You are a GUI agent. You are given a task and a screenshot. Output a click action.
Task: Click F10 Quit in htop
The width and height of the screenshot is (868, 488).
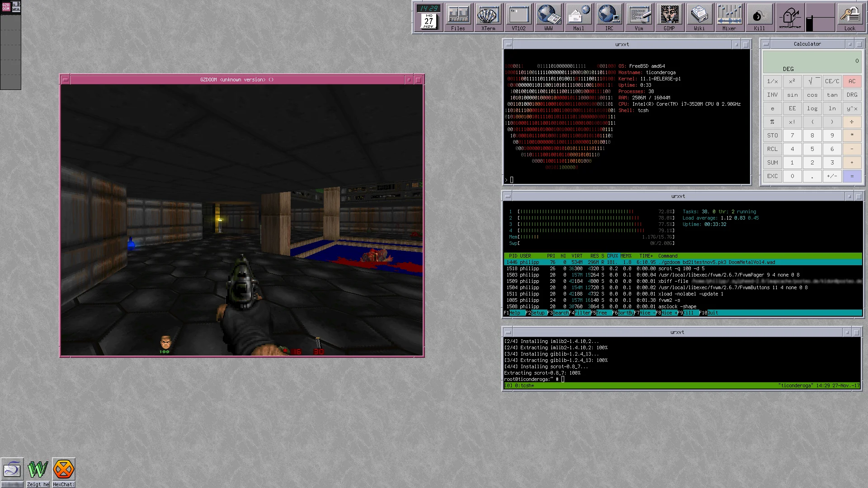tap(708, 313)
